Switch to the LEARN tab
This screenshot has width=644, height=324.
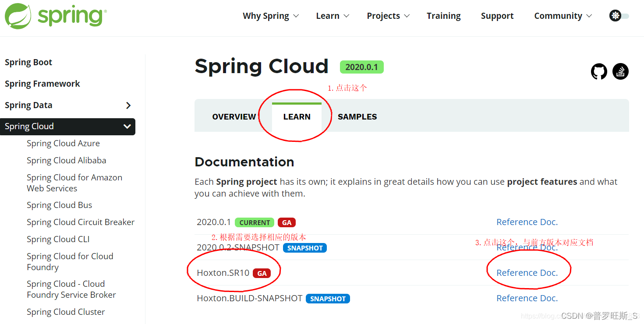297,117
